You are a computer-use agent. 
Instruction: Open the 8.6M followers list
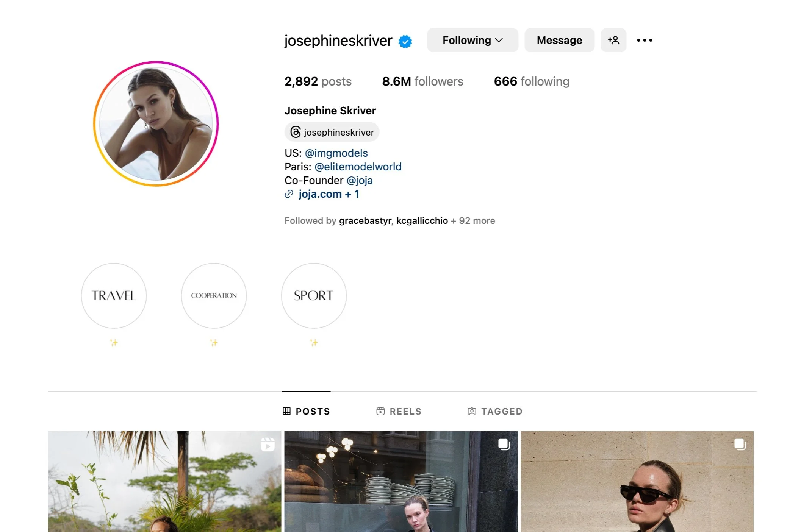click(422, 81)
